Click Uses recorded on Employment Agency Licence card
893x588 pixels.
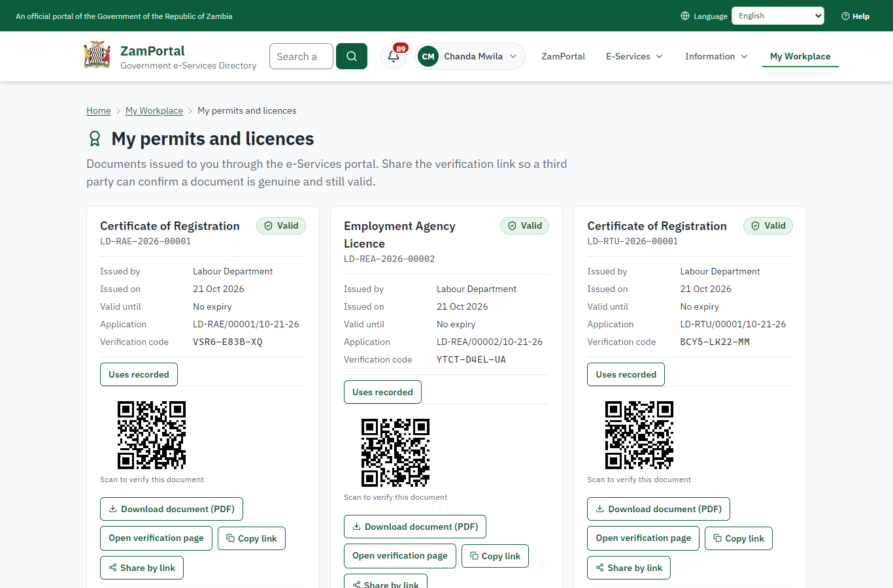pyautogui.click(x=382, y=392)
